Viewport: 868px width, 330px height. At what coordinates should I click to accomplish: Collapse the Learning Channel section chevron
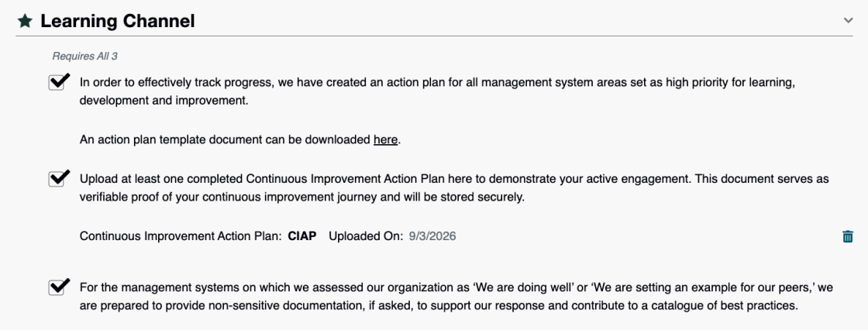click(848, 20)
